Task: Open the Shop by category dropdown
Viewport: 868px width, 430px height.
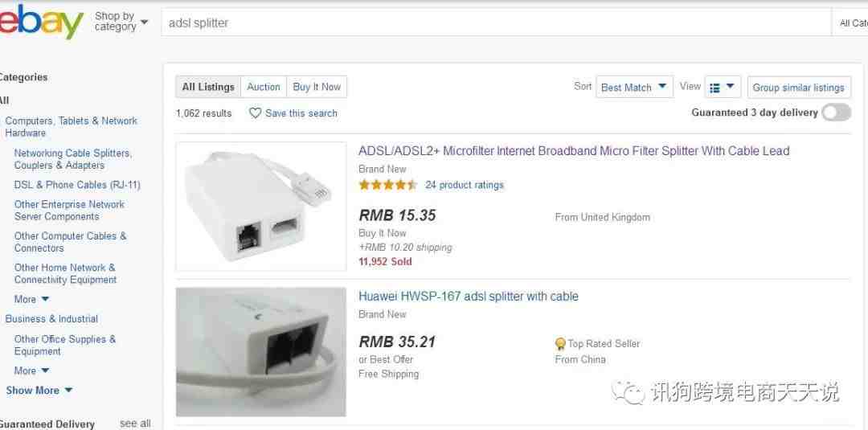Action: click(121, 22)
